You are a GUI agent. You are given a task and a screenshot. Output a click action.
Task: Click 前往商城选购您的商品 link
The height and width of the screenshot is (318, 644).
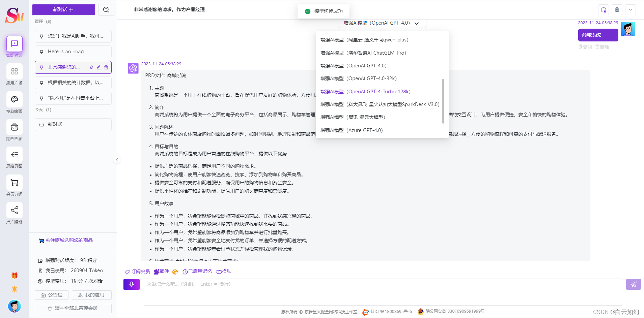coord(66,241)
